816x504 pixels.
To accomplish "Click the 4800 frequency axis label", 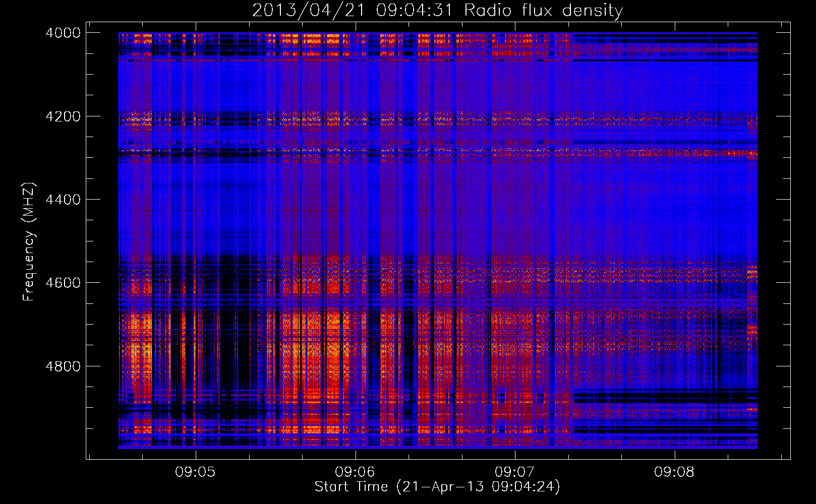I will (63, 366).
